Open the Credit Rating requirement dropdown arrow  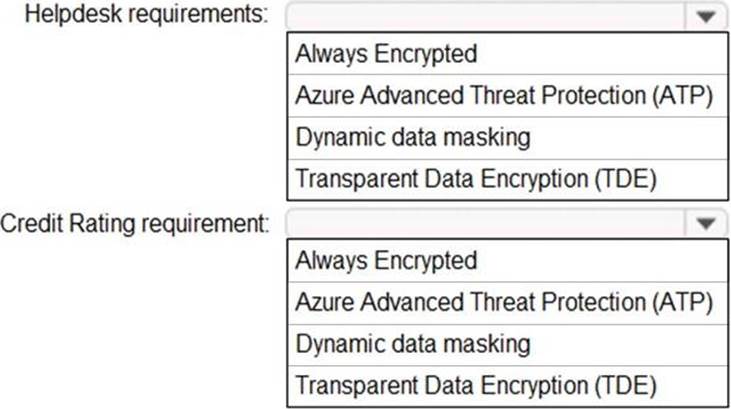[705, 223]
